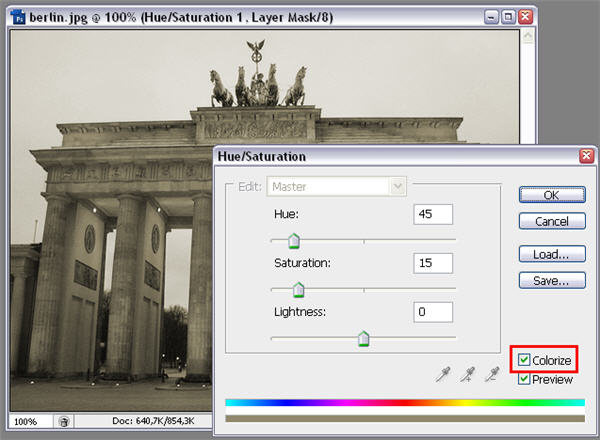Close the Hue/Saturation dialog with the X
The height and width of the screenshot is (440, 600).
click(x=586, y=157)
